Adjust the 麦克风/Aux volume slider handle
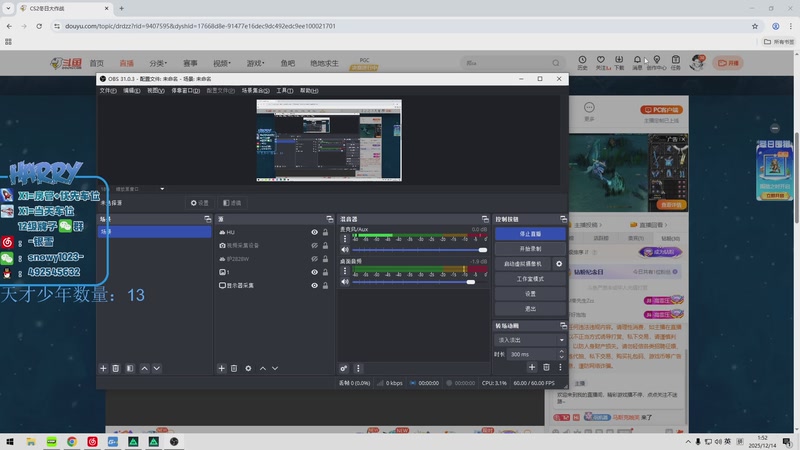 [483, 249]
